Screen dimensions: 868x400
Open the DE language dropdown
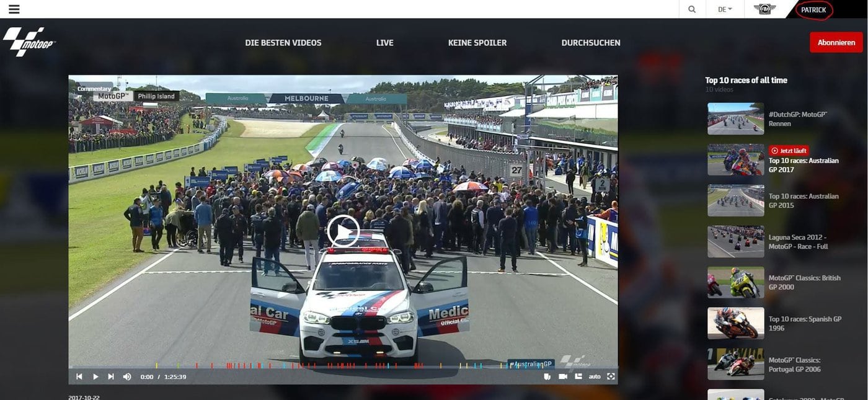[725, 9]
